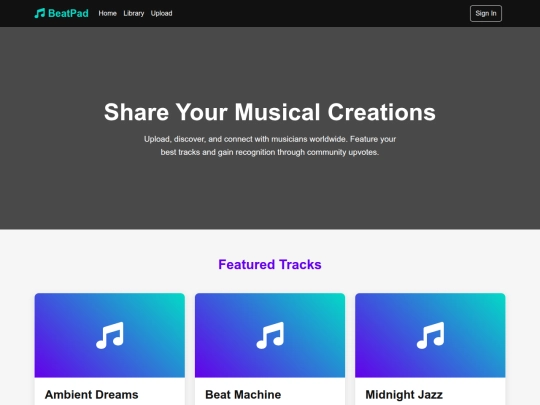Image resolution: width=540 pixels, height=405 pixels.
Task: Open the Beat Machine track cover thumbnail
Action: tap(270, 335)
